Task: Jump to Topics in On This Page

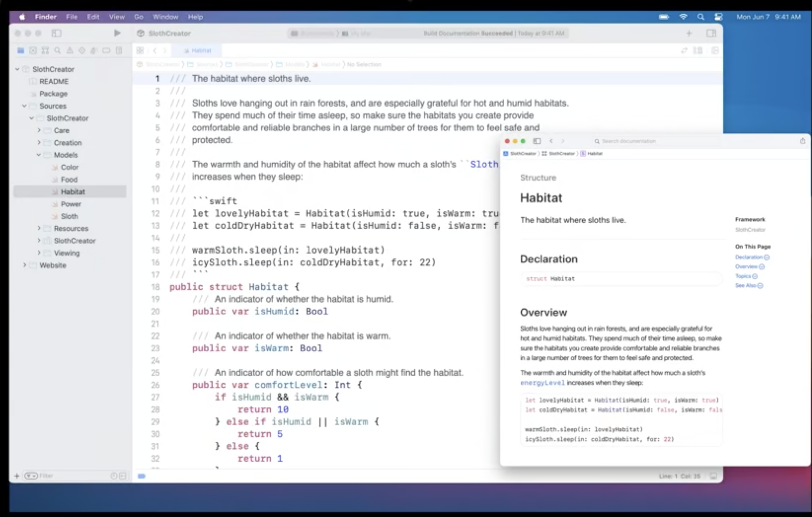Action: click(746, 276)
